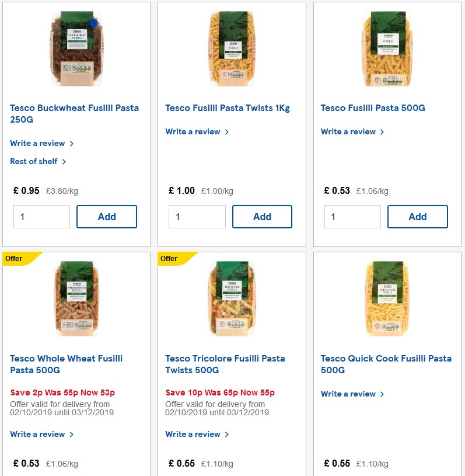Write a review for Buckwheat Fusilli Pasta

pos(39,143)
